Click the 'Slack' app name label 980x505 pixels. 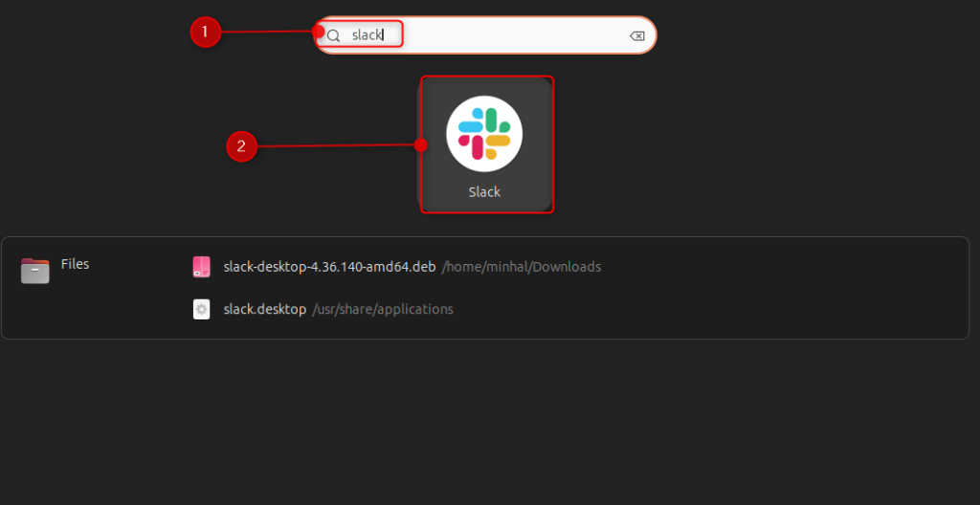484,192
